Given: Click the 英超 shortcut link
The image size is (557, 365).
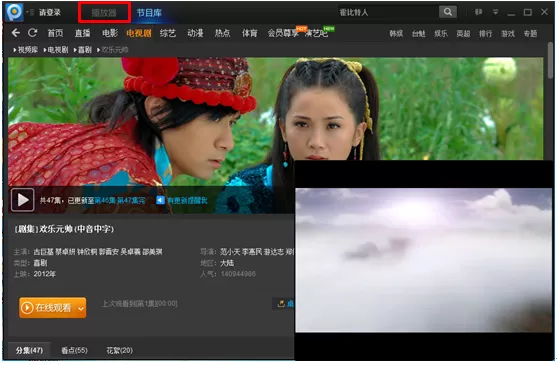Looking at the screenshot, I should pos(463,34).
